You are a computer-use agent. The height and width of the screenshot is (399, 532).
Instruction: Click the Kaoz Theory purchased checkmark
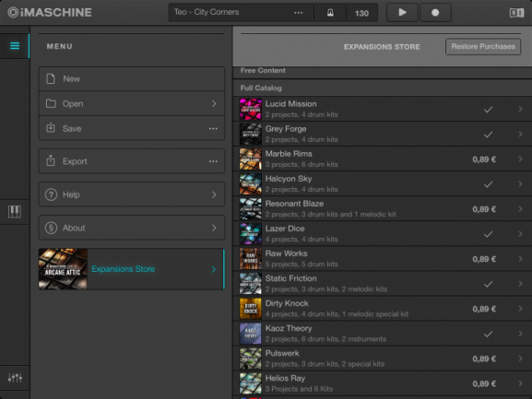[489, 334]
